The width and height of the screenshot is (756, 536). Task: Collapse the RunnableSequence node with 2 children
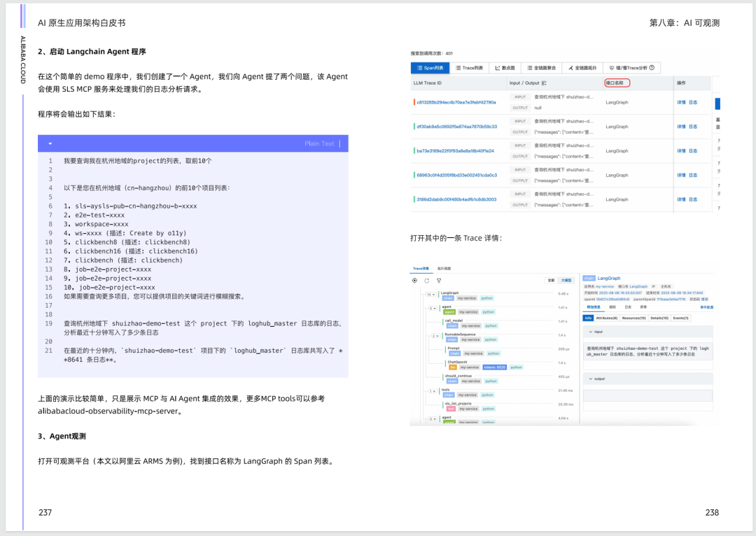coord(435,336)
